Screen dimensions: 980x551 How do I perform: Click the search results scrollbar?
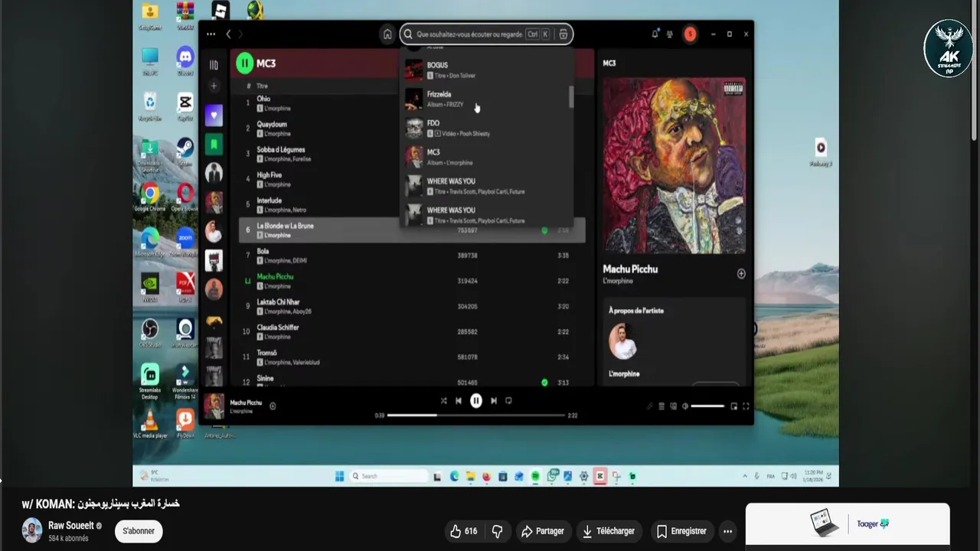pyautogui.click(x=570, y=97)
